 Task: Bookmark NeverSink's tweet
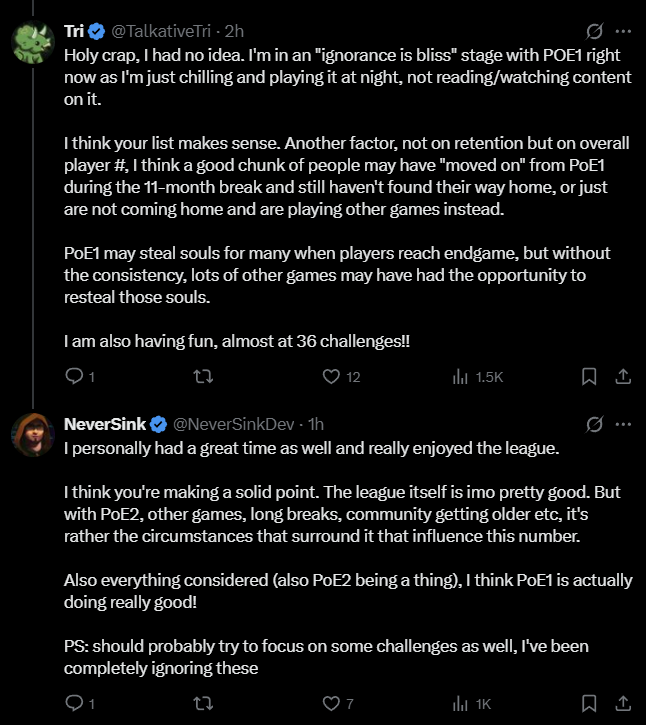[x=589, y=704]
